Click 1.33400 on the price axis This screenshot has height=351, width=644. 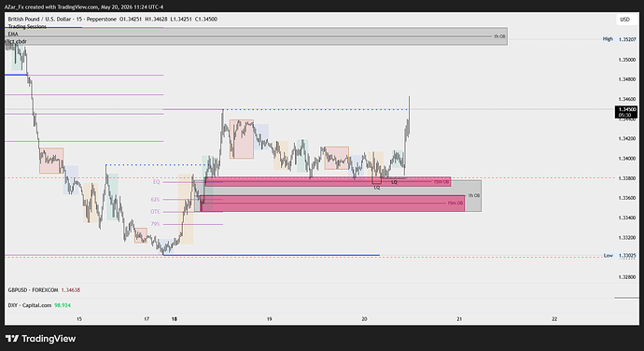(x=627, y=218)
